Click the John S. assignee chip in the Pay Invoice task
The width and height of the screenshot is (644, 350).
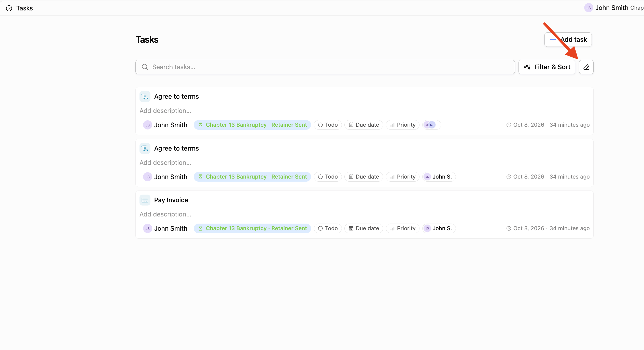(x=439, y=228)
